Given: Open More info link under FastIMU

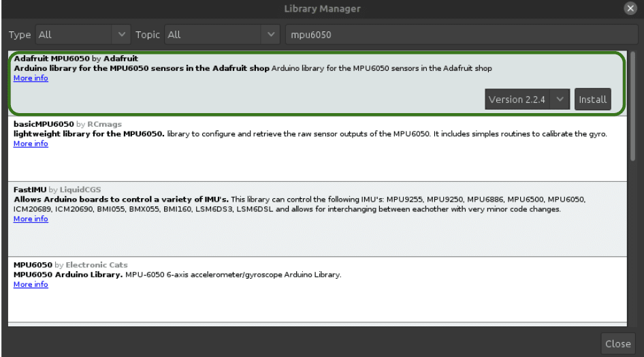Looking at the screenshot, I should coord(31,219).
